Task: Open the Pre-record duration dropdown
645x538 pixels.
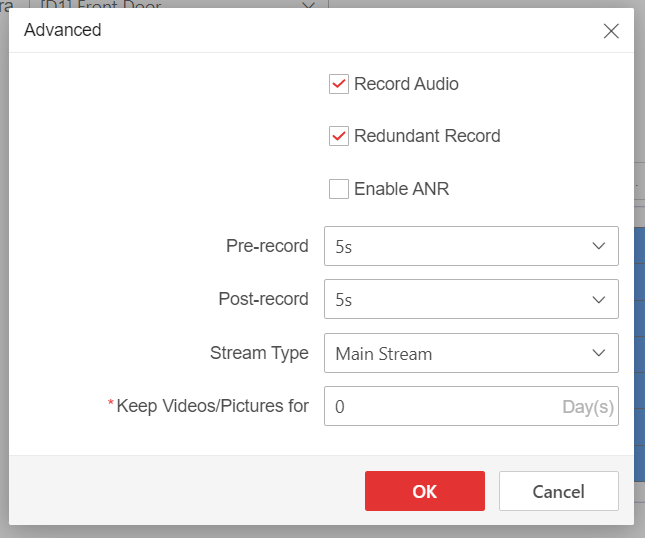Action: (x=470, y=246)
